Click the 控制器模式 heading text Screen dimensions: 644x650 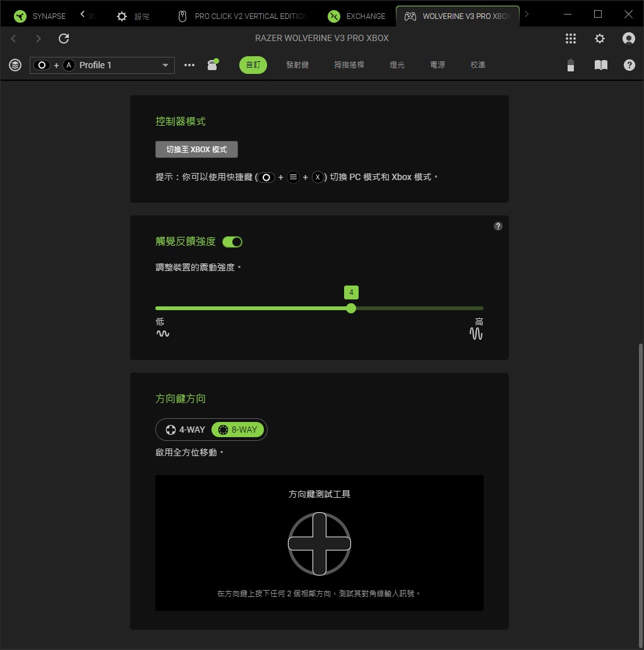[x=181, y=121]
